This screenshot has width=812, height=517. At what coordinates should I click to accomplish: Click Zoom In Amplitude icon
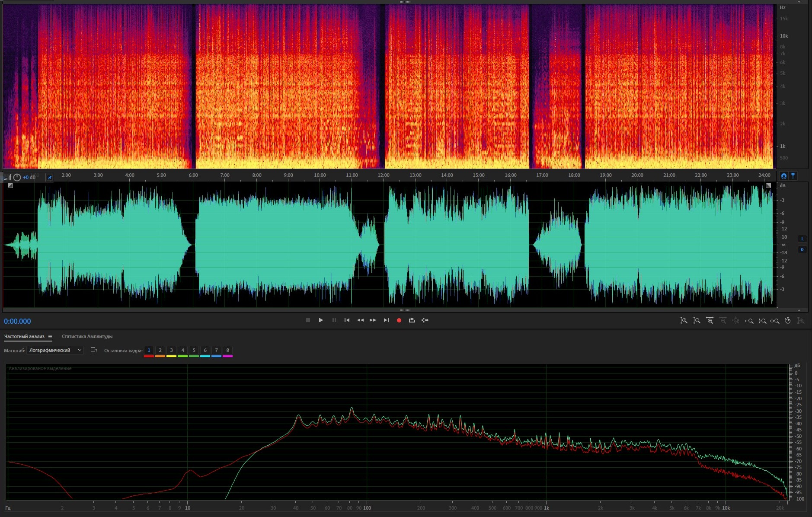coord(684,321)
